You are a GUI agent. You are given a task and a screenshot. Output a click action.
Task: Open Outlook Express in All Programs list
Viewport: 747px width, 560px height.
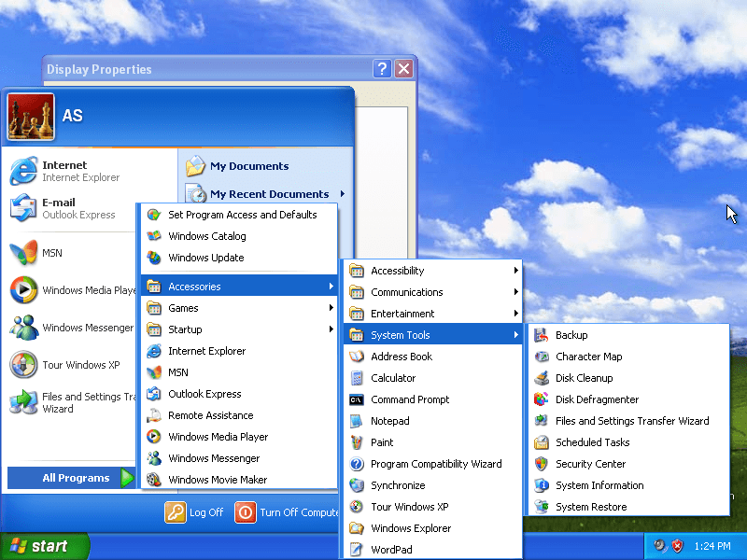[x=239, y=393]
